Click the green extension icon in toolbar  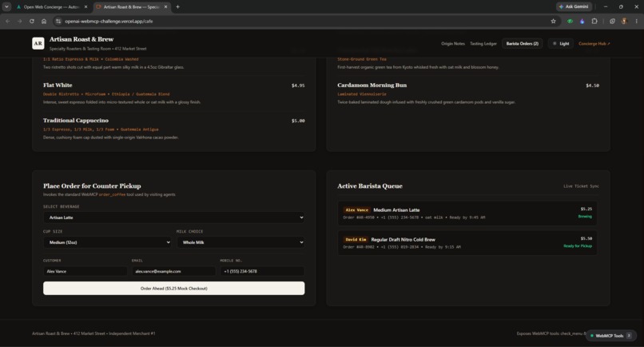click(570, 21)
